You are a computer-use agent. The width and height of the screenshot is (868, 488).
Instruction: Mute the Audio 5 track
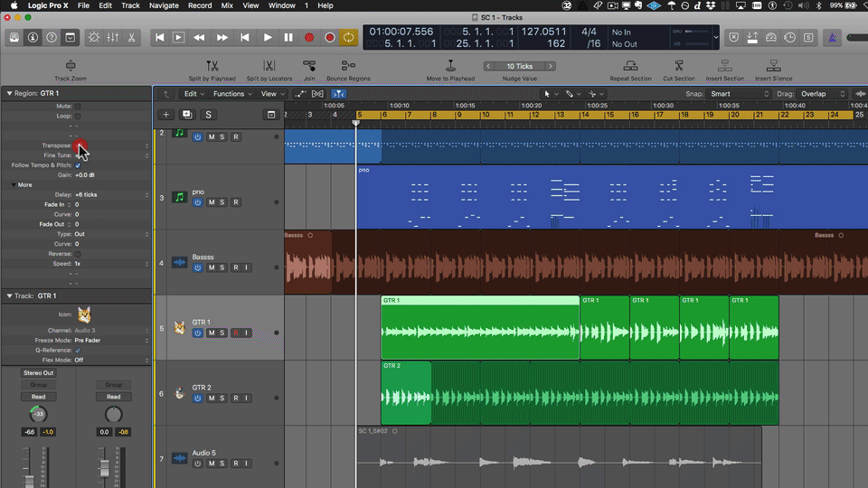212,463
